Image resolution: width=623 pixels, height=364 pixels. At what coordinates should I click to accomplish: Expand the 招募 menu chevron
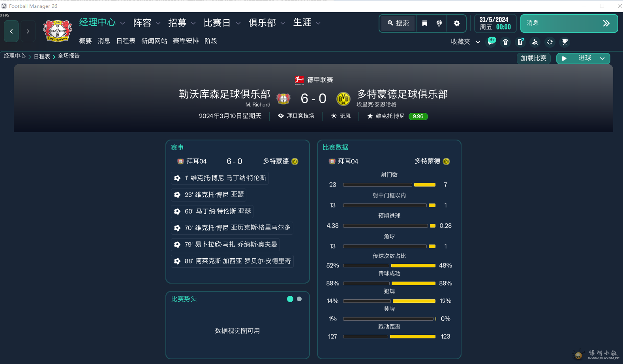[x=193, y=23]
